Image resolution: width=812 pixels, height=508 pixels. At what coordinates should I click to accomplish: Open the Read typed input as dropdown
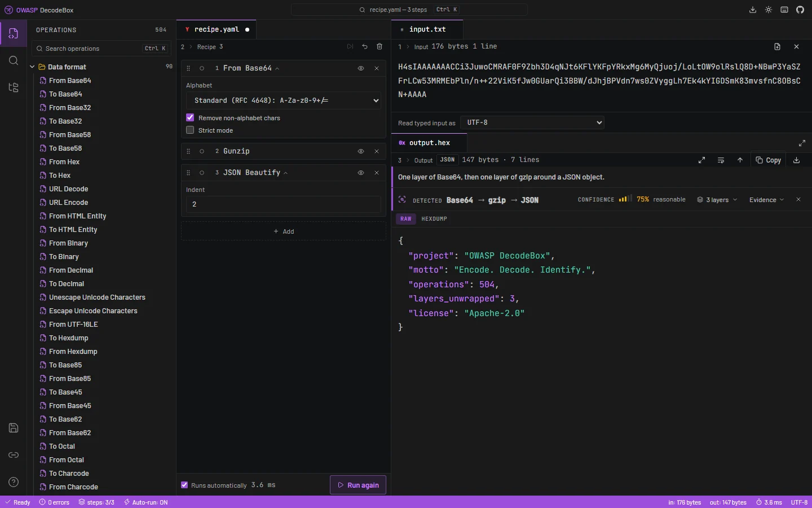pos(532,122)
